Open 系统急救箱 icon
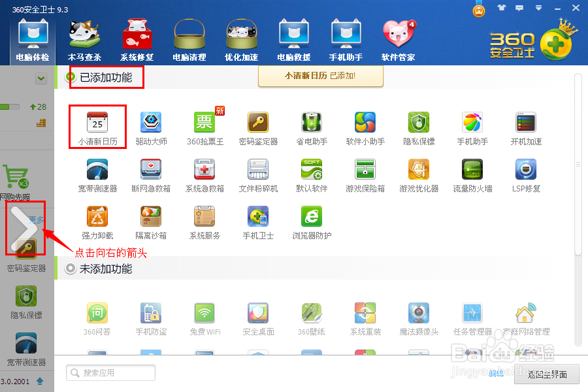 (x=204, y=176)
